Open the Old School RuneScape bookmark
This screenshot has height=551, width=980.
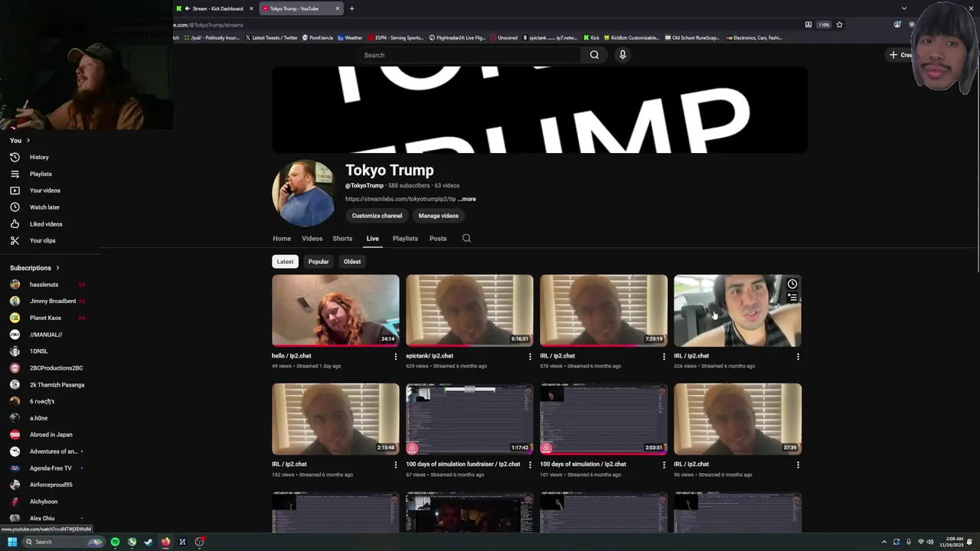click(x=692, y=37)
